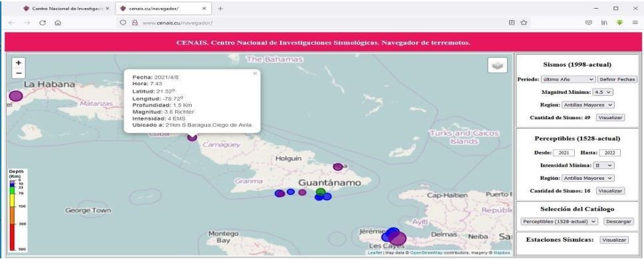Open a new browser tab
The image size is (644, 259).
coord(220,8)
